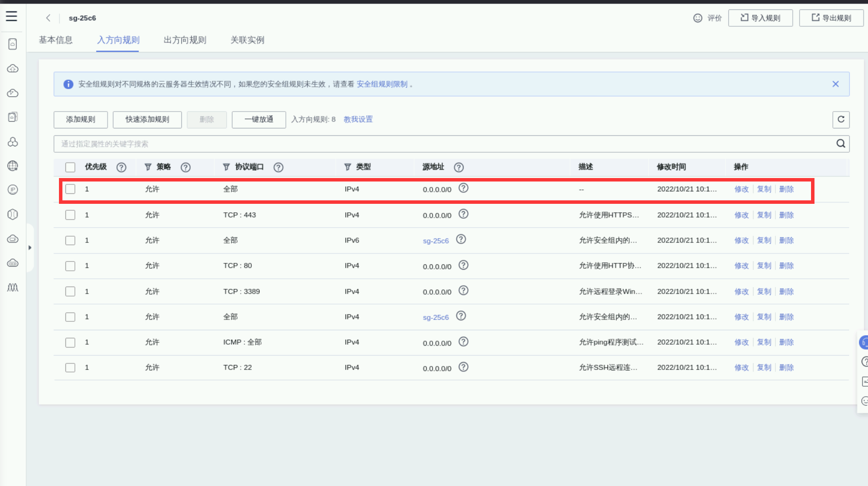Viewport: 868px width, 486px height.
Task: Click 删除 on the TCP : 3389 rule
Action: click(x=786, y=292)
